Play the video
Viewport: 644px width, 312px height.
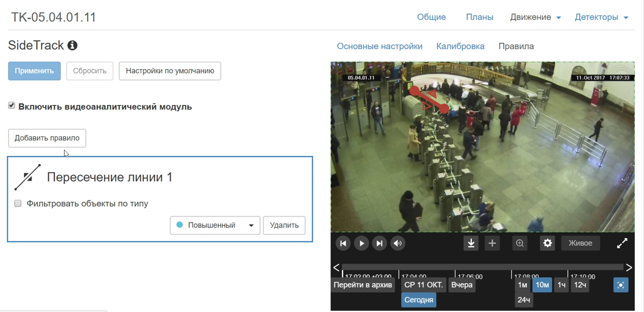tap(362, 243)
